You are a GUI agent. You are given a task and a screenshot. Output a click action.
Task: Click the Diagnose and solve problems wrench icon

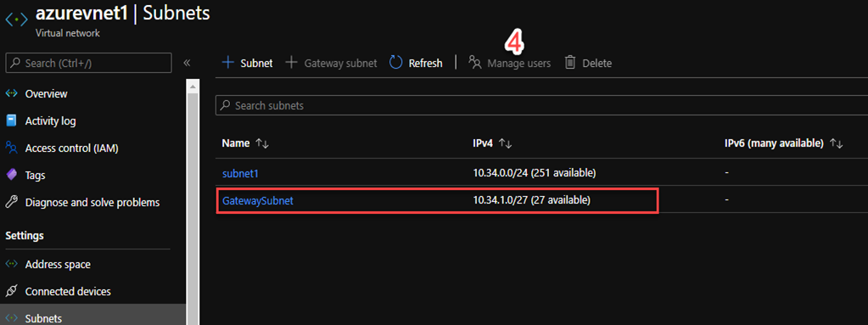click(x=11, y=202)
